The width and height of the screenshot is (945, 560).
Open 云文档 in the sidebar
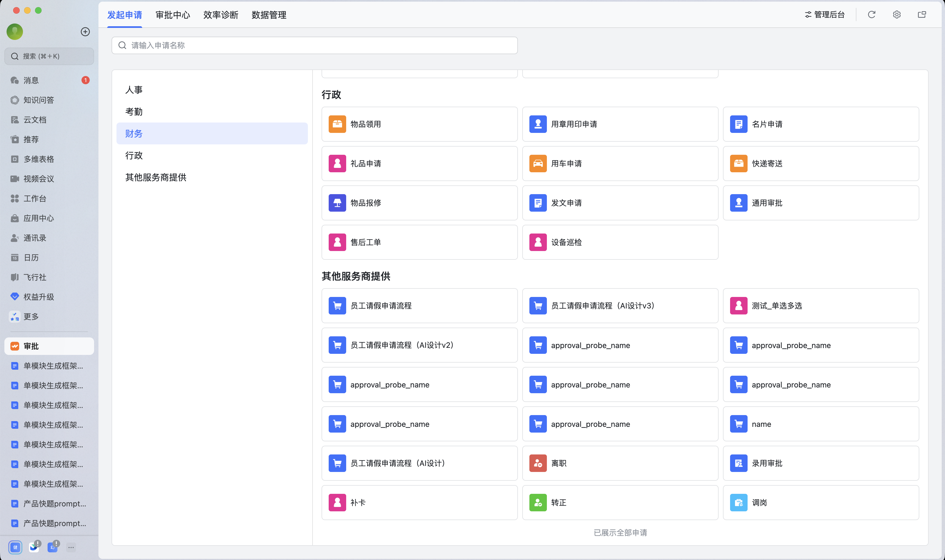[49, 119]
